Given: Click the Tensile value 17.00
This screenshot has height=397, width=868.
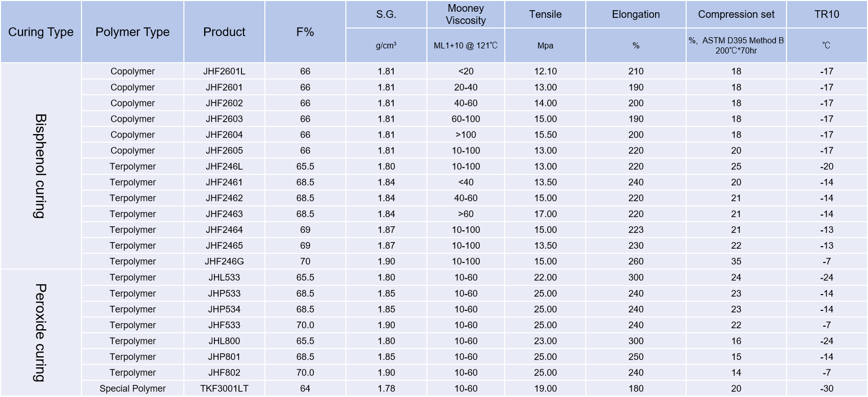Looking at the screenshot, I should (545, 214).
